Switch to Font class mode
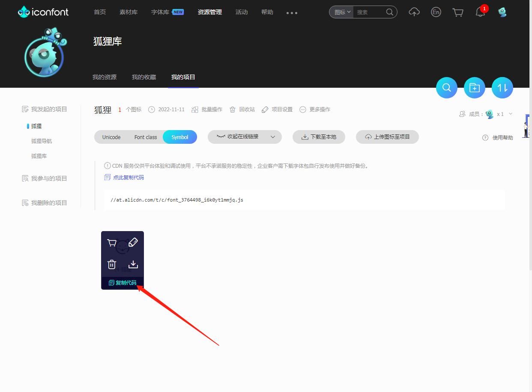The height and width of the screenshot is (392, 532). [x=146, y=137]
